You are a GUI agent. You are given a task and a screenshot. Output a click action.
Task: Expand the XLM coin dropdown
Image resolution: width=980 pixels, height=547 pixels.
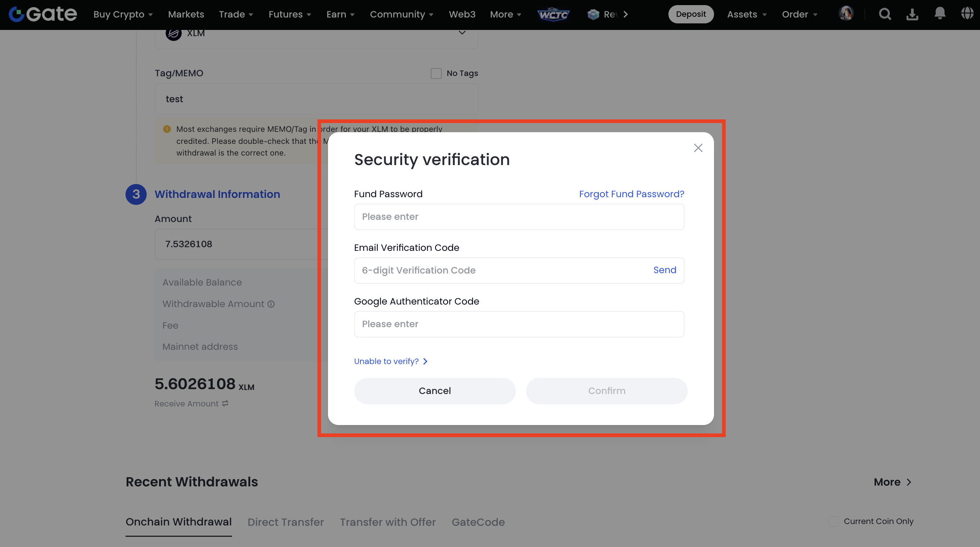tap(462, 33)
